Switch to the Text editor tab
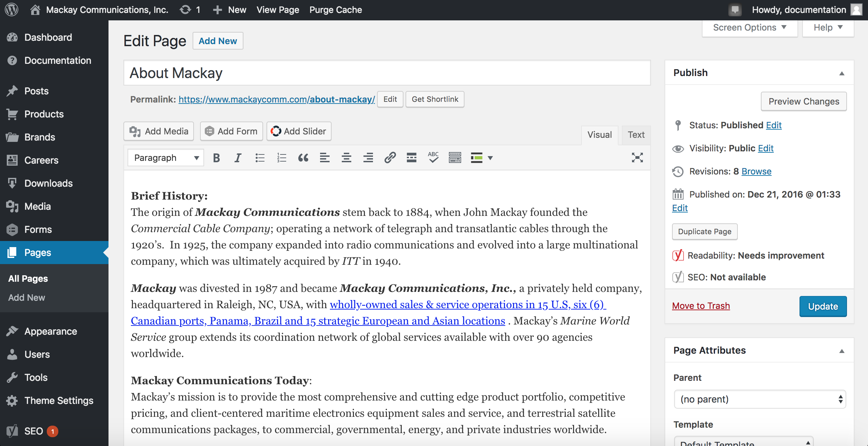The image size is (868, 446). 636,135
